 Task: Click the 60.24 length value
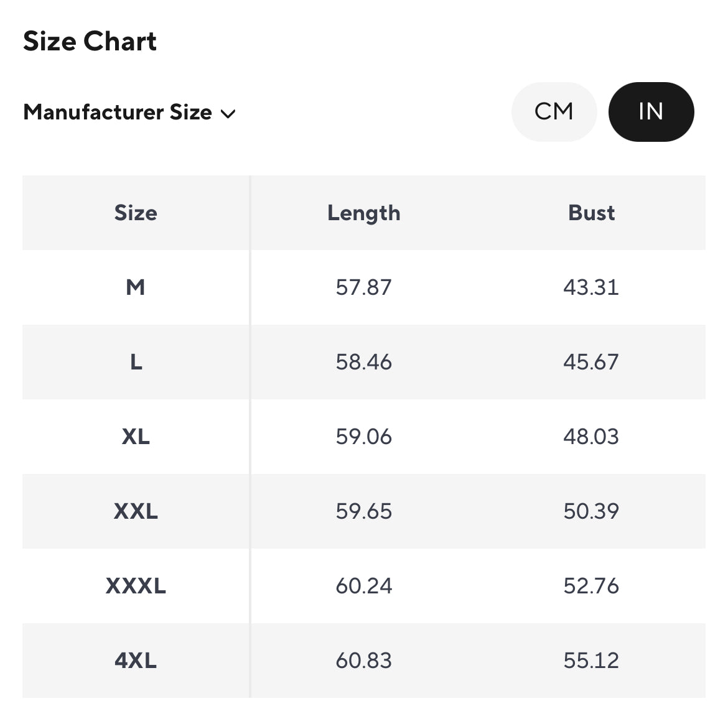pyautogui.click(x=364, y=586)
